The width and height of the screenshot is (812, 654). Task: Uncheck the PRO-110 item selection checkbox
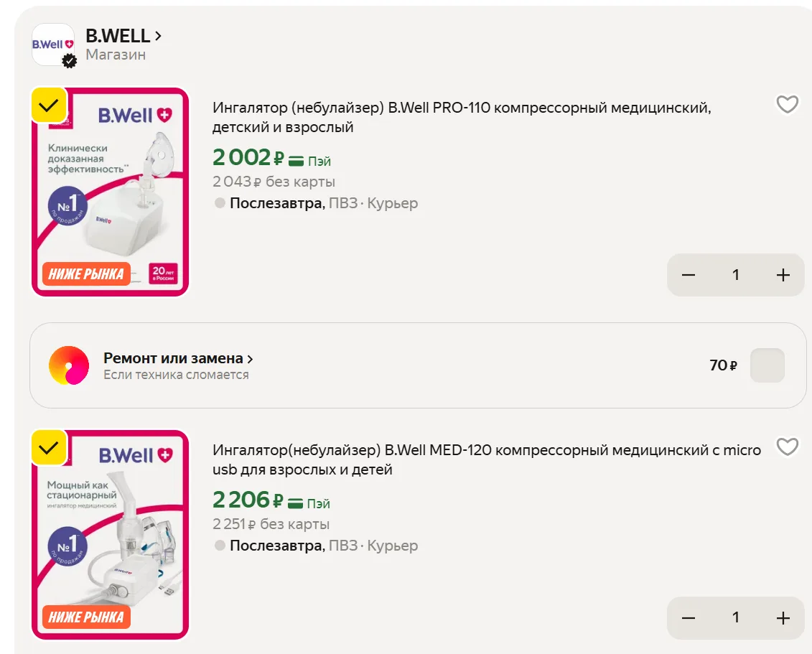pyautogui.click(x=49, y=106)
